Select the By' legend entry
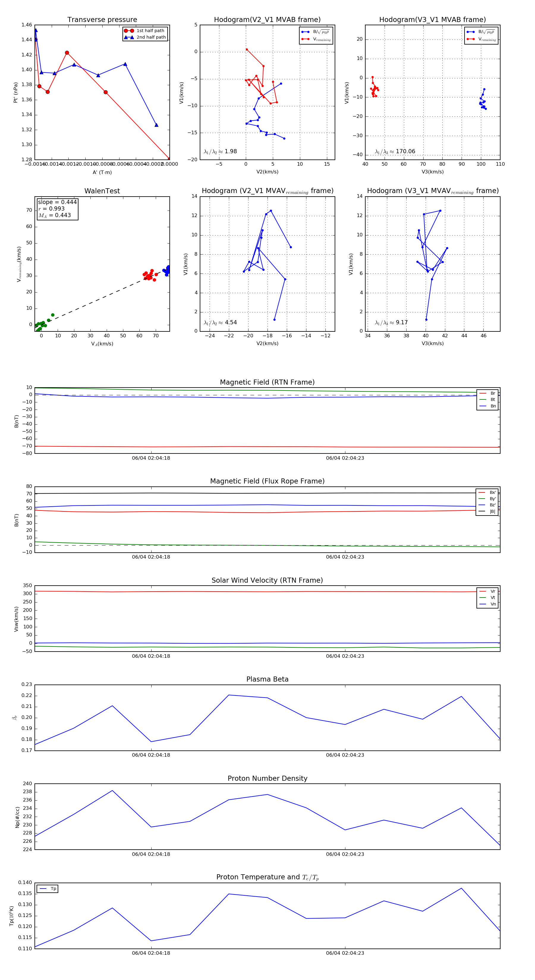The image size is (535, 980). coord(487,499)
